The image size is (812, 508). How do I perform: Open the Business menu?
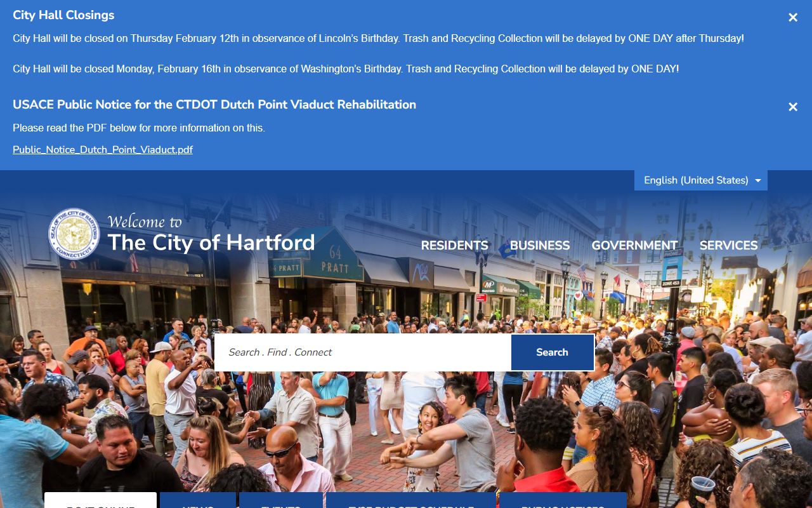540,245
